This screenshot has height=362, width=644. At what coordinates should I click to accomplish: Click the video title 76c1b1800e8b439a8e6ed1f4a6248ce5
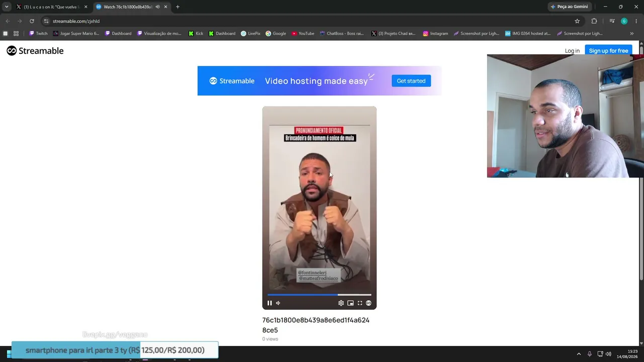point(316,325)
